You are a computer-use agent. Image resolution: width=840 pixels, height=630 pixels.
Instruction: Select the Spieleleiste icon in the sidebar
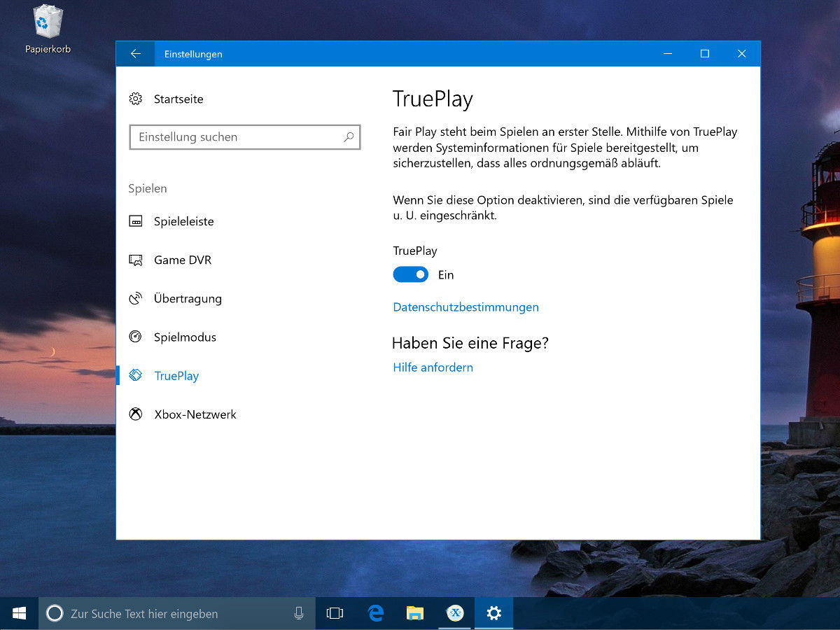click(x=136, y=221)
